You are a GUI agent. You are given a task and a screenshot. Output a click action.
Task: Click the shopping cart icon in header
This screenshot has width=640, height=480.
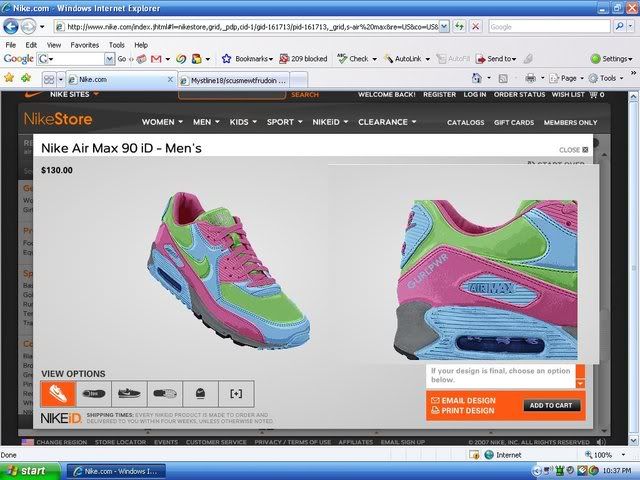coord(593,95)
